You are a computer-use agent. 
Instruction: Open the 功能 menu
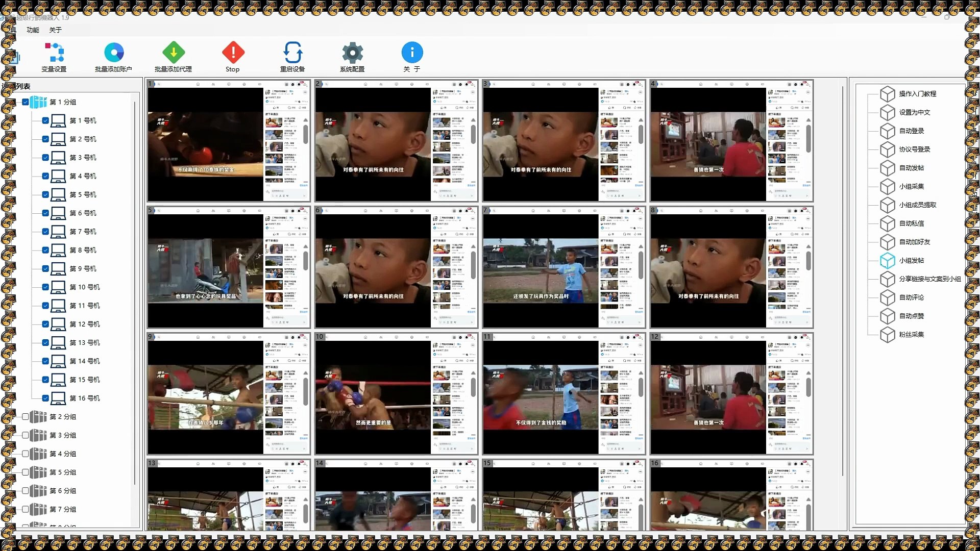coord(33,30)
